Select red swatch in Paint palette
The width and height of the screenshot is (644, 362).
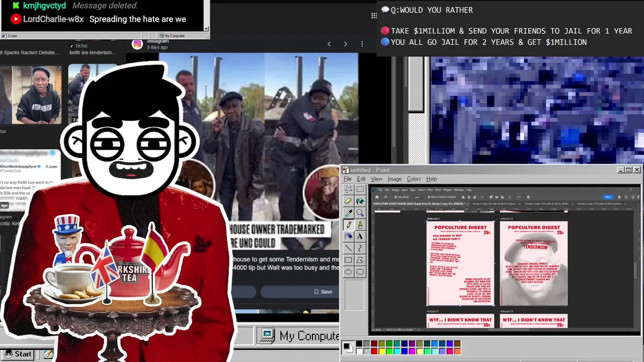coord(374,351)
